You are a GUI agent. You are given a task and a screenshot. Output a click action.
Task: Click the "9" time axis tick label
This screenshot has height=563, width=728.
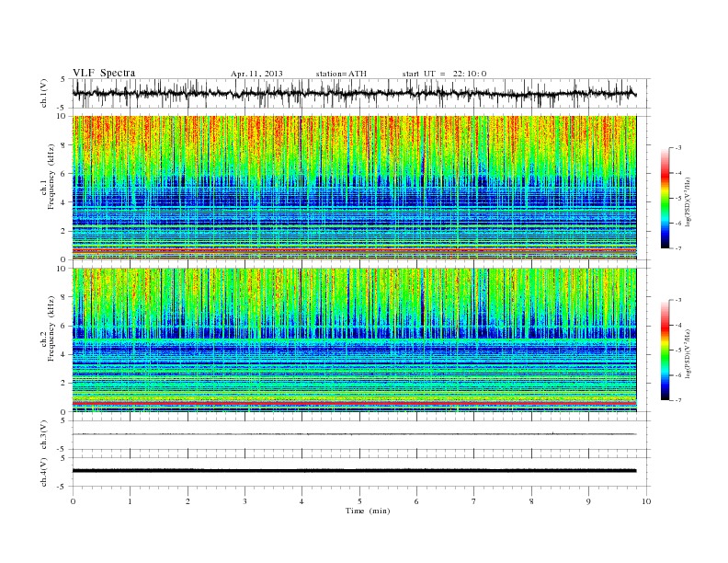pos(588,501)
